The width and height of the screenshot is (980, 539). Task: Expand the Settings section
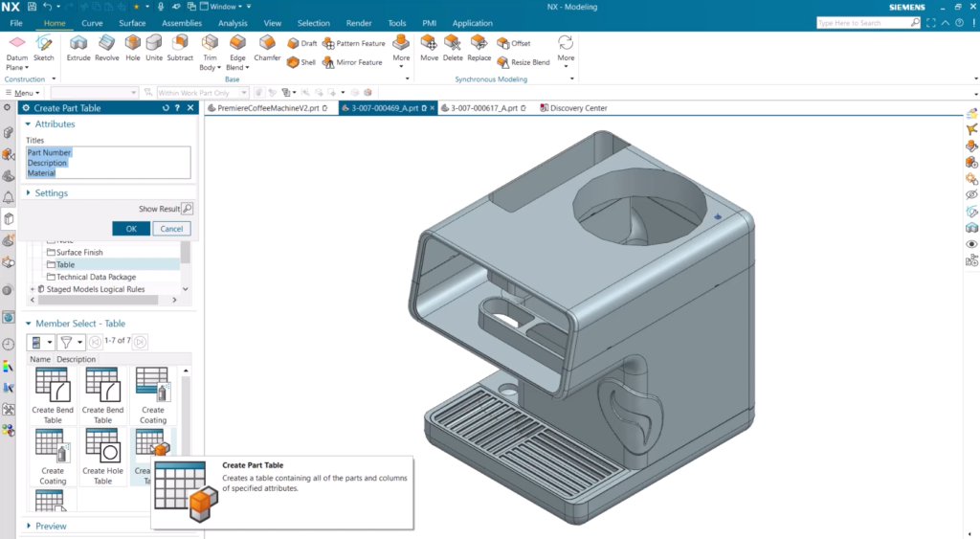tap(28, 193)
